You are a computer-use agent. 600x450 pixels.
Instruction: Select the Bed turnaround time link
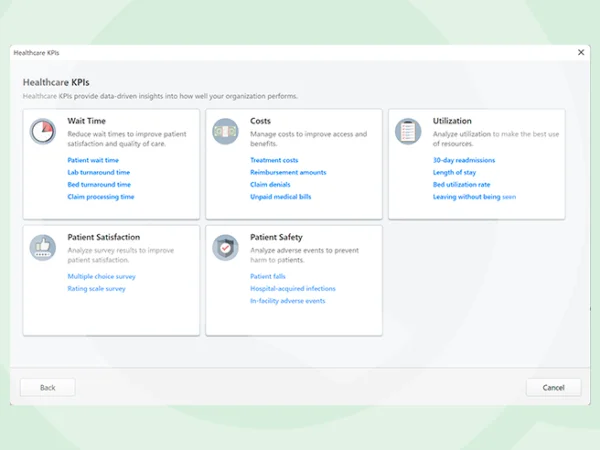(x=98, y=184)
